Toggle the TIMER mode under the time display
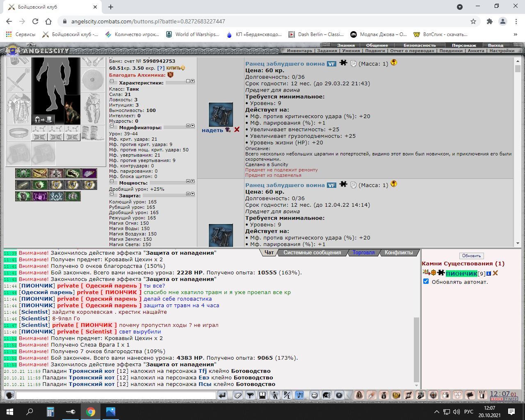 point(511,399)
